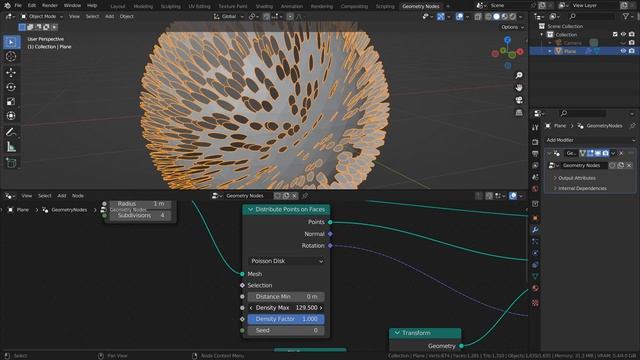Open the Texture properties tab

pyautogui.click(x=535, y=303)
